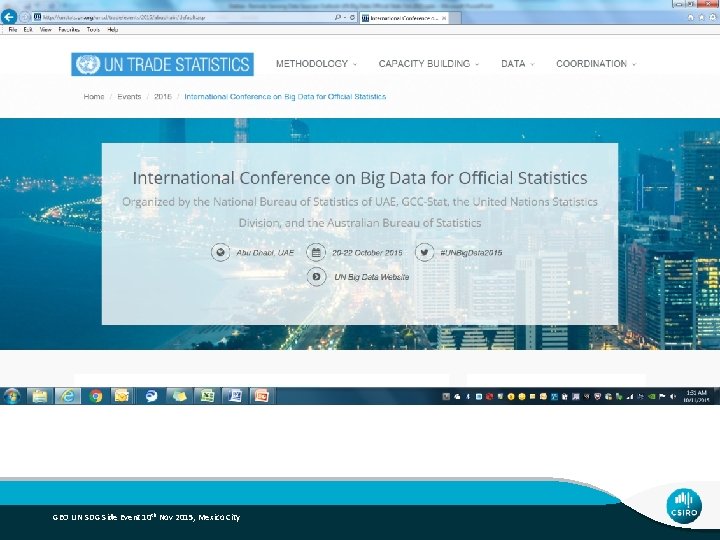Image resolution: width=720 pixels, height=540 pixels.
Task: Click the browser Back arrow button
Action: pyautogui.click(x=9, y=17)
